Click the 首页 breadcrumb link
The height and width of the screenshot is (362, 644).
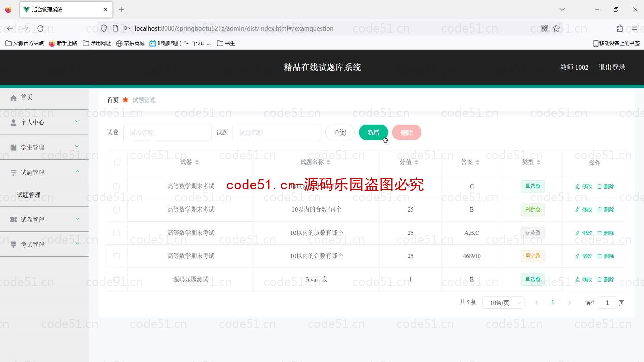113,100
